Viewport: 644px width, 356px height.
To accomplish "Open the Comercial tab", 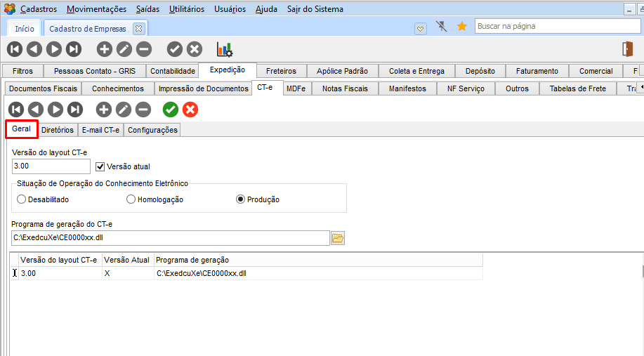I will tap(596, 71).
